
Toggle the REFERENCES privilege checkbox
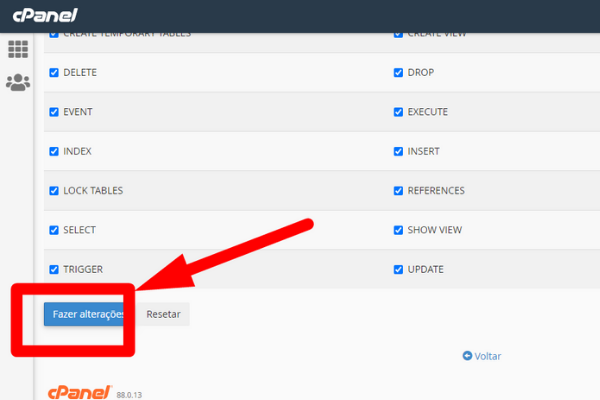[398, 191]
